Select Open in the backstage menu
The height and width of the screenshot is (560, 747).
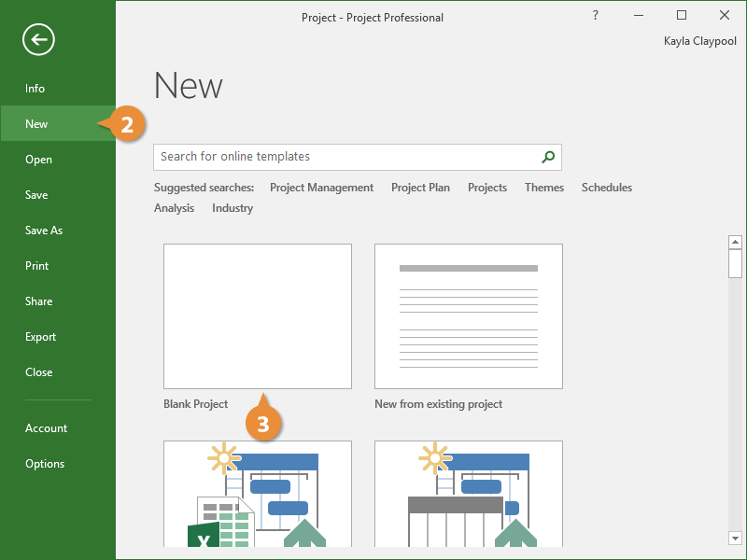coord(39,160)
